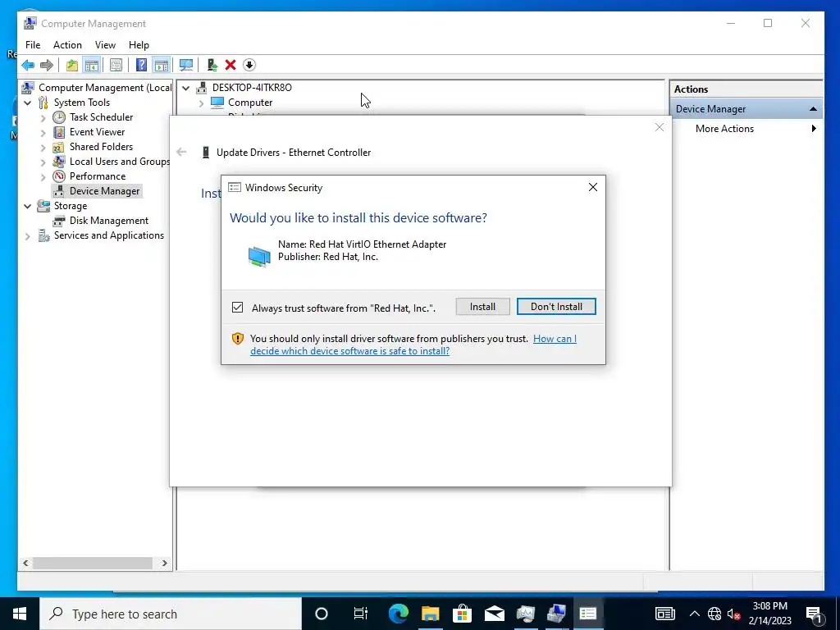Open the View menu
The height and width of the screenshot is (630, 840).
coord(105,45)
